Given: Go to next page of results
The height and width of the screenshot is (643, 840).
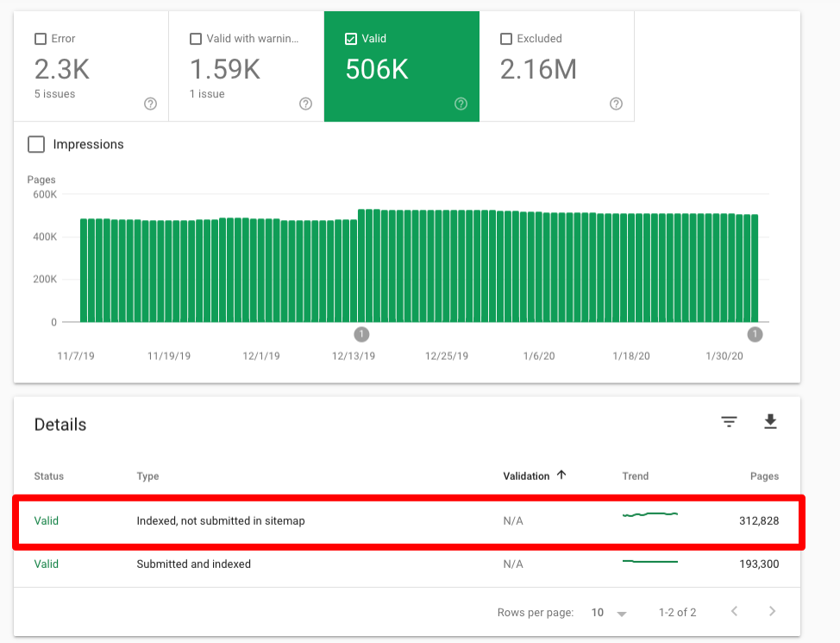Looking at the screenshot, I should pos(772,612).
